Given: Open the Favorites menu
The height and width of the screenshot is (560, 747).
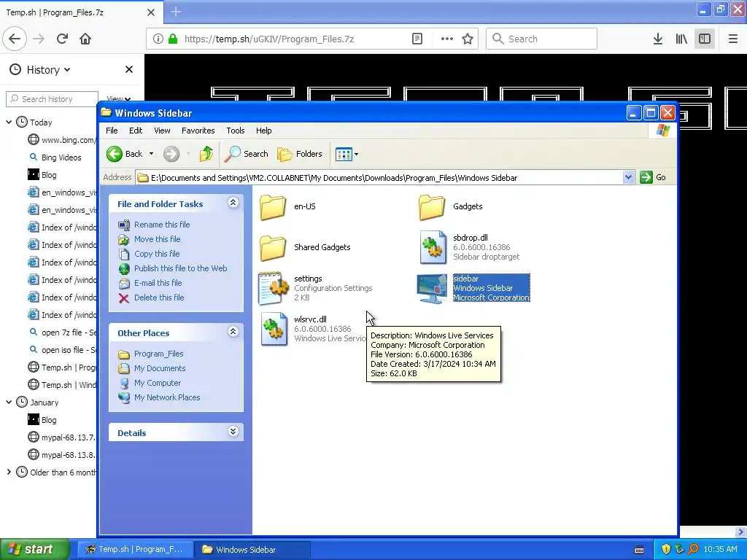Looking at the screenshot, I should 198,131.
